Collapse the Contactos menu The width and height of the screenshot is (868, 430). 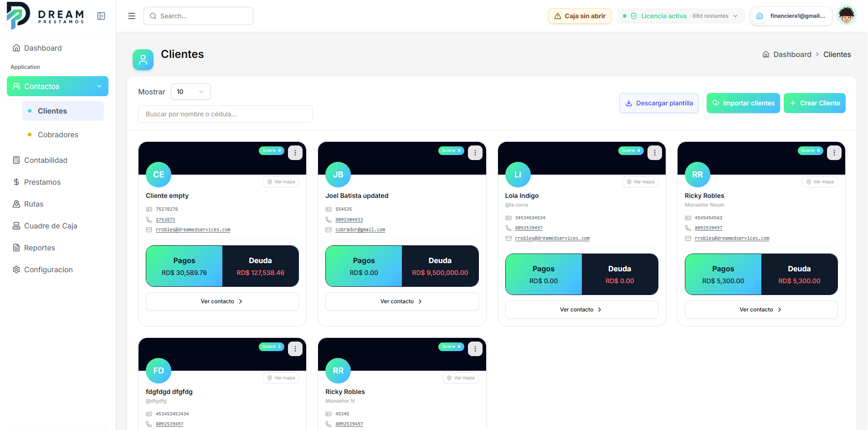point(58,86)
